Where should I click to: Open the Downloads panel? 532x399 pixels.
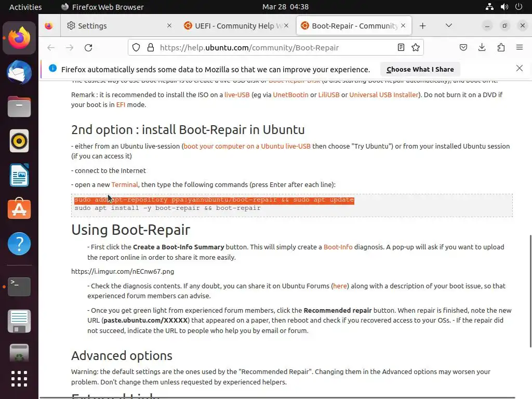[x=482, y=47]
